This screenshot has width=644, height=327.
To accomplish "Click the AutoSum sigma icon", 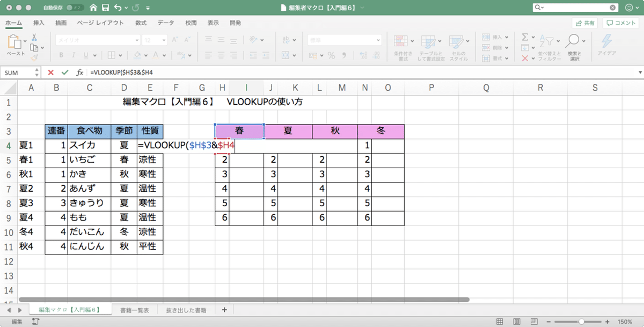I will (x=525, y=38).
